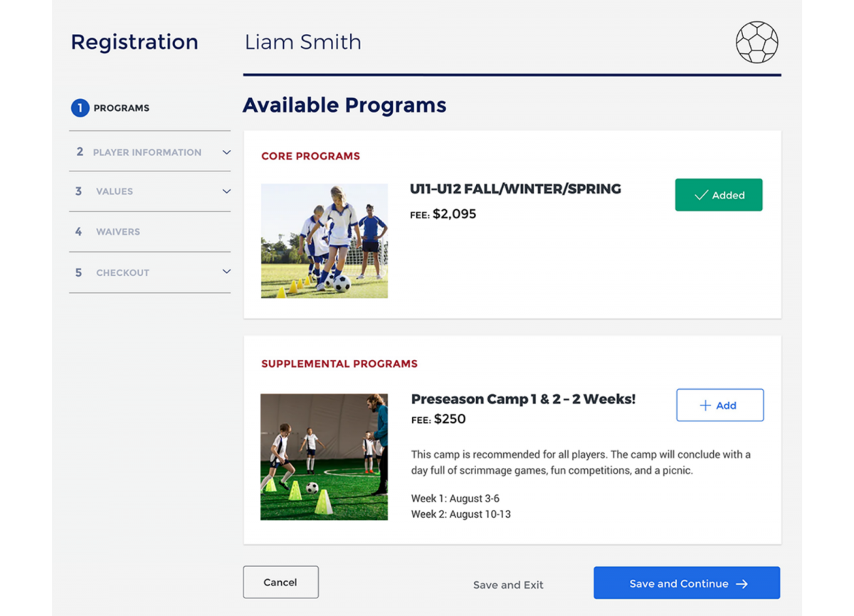The height and width of the screenshot is (616, 854).
Task: Click the checkmark icon on Added button
Action: pos(701,195)
